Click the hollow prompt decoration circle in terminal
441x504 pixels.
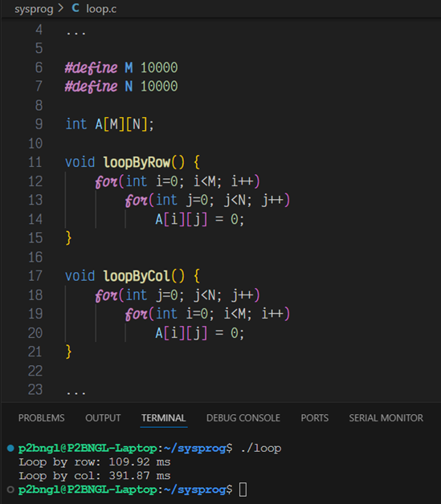[x=10, y=490]
